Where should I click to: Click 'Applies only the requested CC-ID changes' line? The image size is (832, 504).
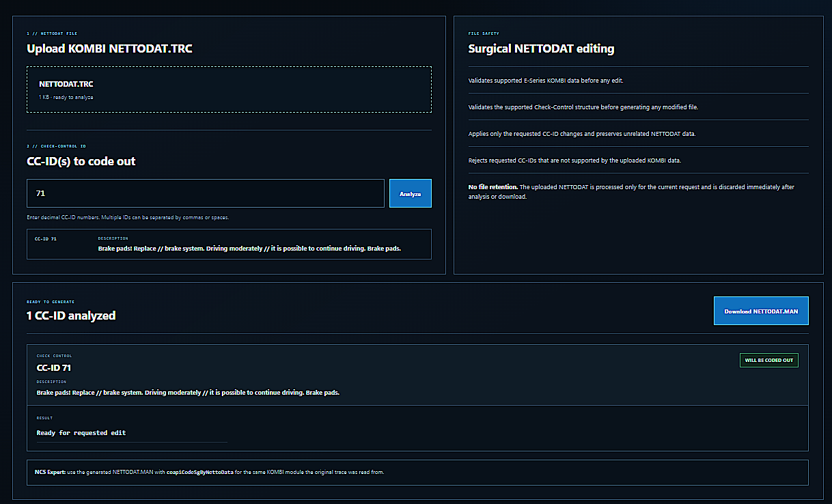(x=582, y=133)
